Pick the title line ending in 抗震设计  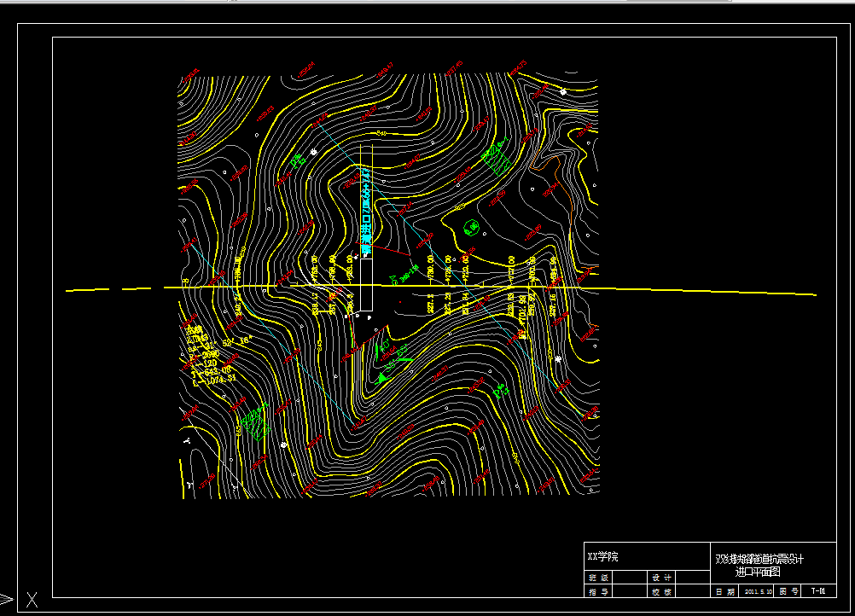(x=759, y=560)
